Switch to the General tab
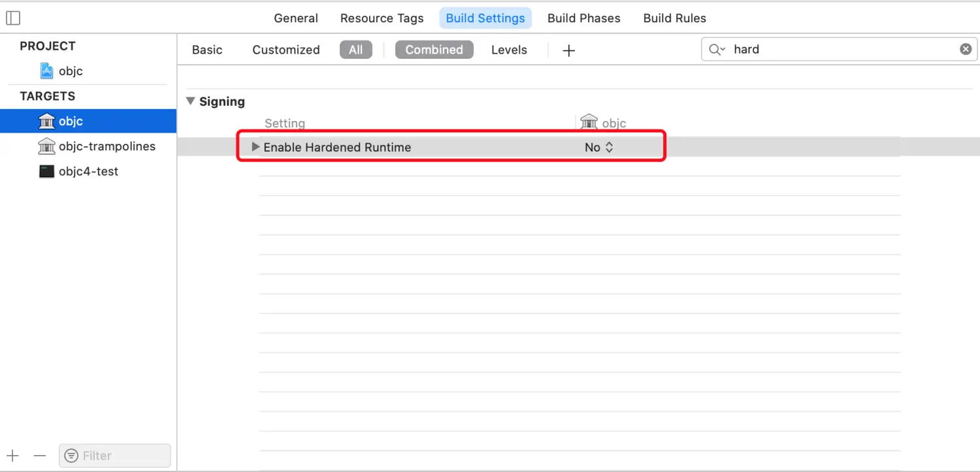This screenshot has width=980, height=472. click(296, 18)
